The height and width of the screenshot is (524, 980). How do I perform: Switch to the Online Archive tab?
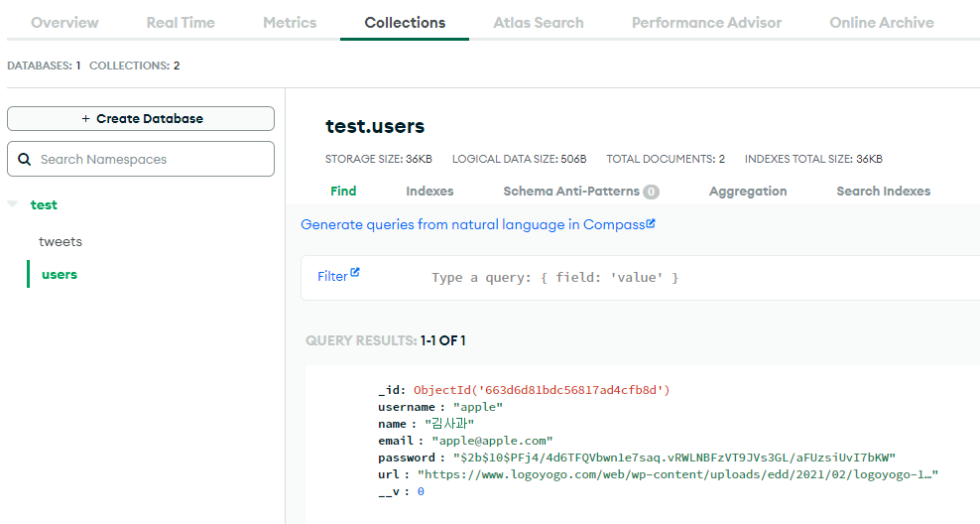[x=882, y=22]
